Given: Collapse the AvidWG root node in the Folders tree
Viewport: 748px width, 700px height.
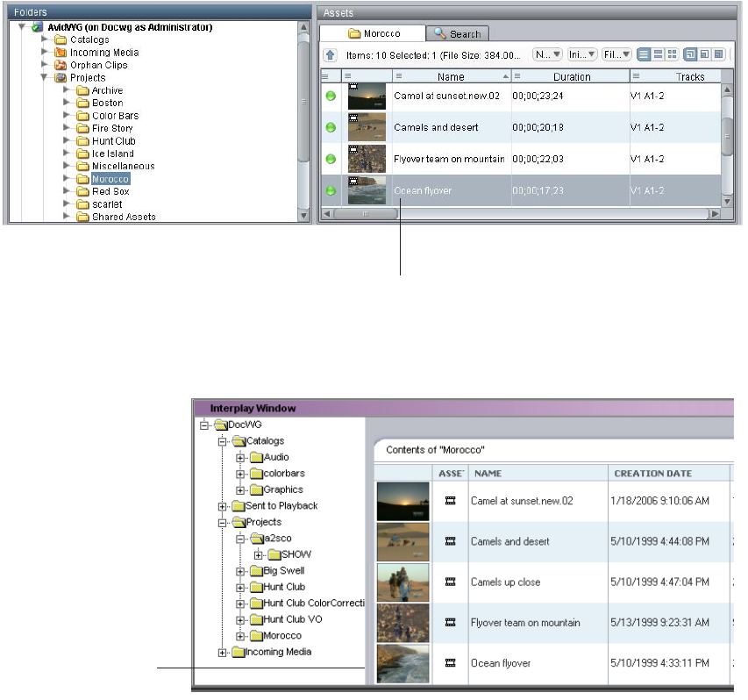Looking at the screenshot, I should pos(22,26).
